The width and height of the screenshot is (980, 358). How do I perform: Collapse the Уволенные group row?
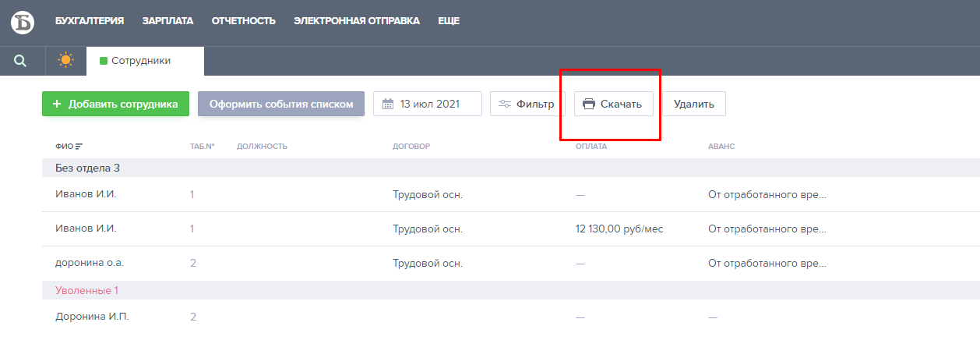(x=86, y=290)
